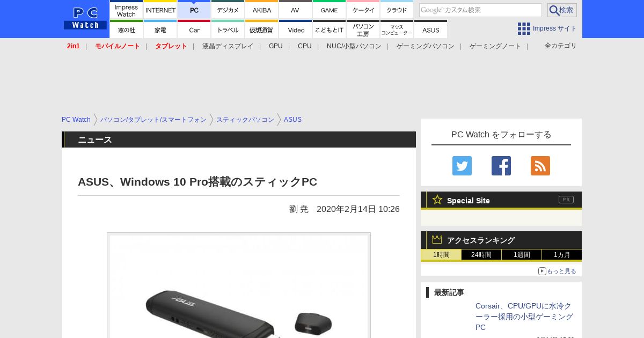
Task: Click the Special Site star icon
Action: [437, 200]
